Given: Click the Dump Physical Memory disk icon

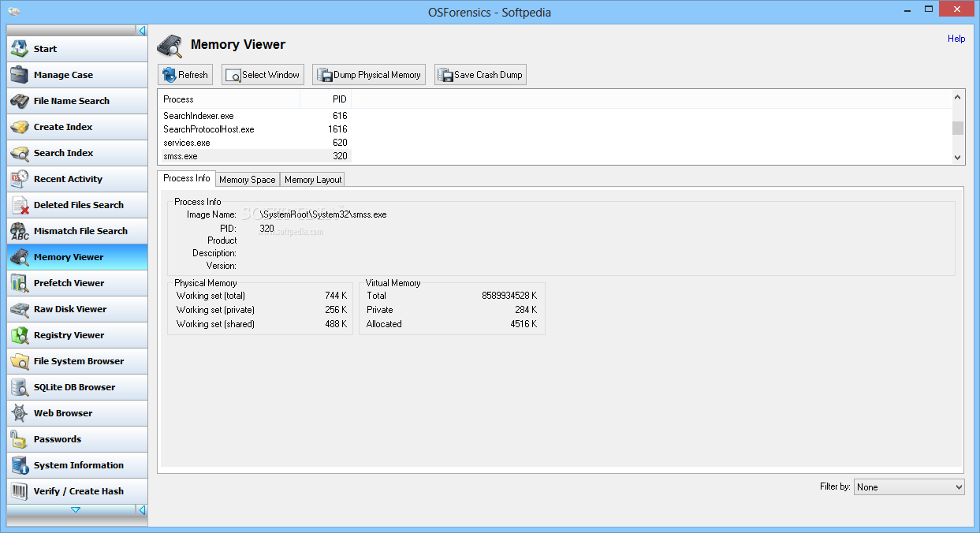Looking at the screenshot, I should (x=324, y=76).
